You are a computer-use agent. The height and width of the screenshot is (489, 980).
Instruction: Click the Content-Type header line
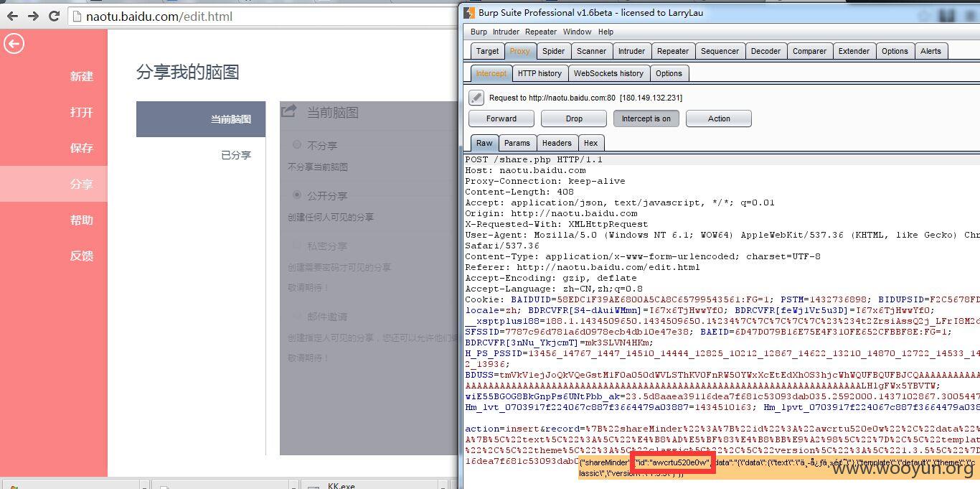(643, 256)
